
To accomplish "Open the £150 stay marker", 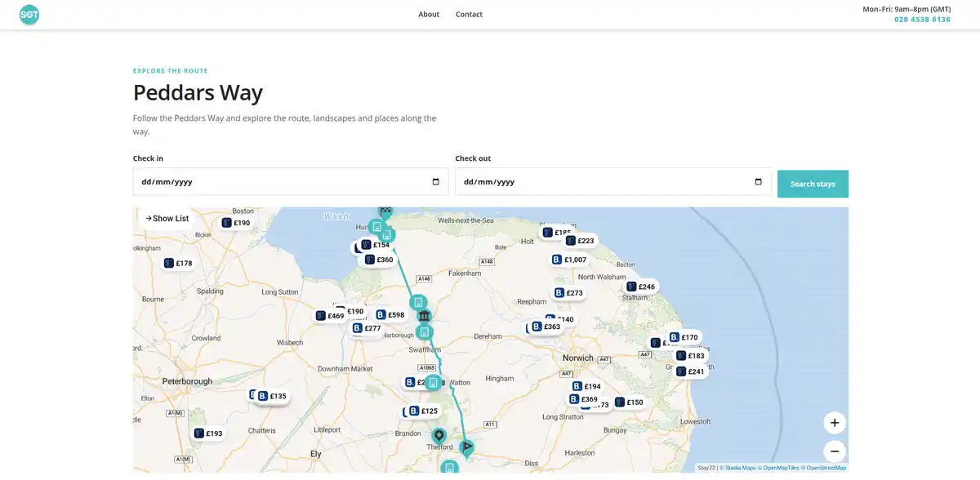I will 629,402.
